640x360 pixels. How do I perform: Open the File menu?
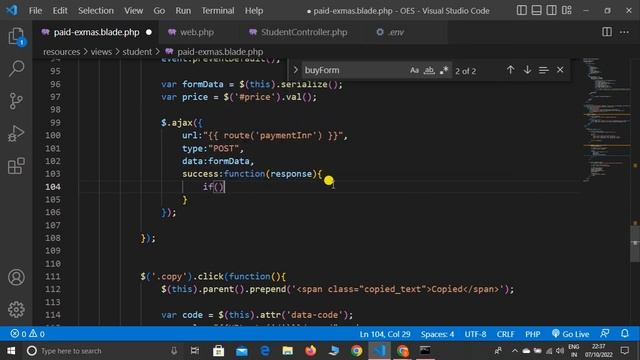(35, 11)
